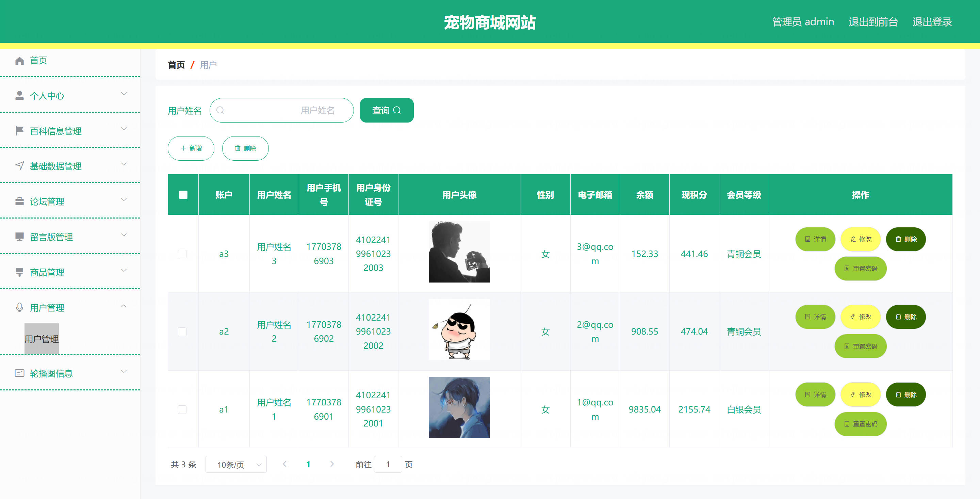The width and height of the screenshot is (980, 499).
Task: Click the monitor icon for 留言版管理
Action: (19, 237)
